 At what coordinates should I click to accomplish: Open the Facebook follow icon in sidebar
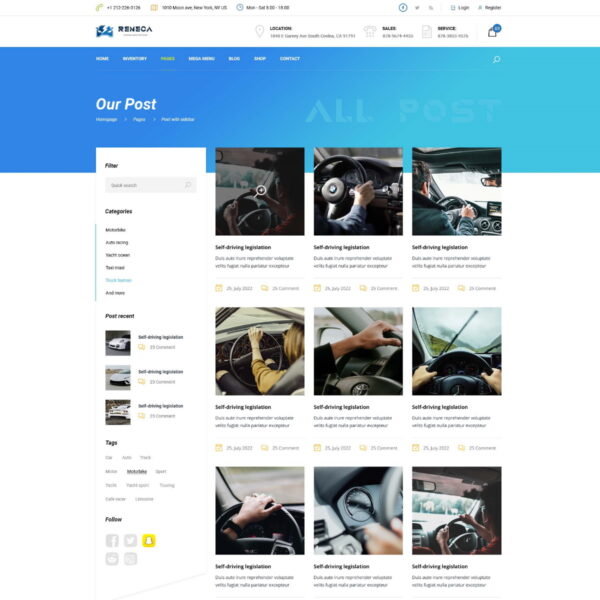(112, 540)
